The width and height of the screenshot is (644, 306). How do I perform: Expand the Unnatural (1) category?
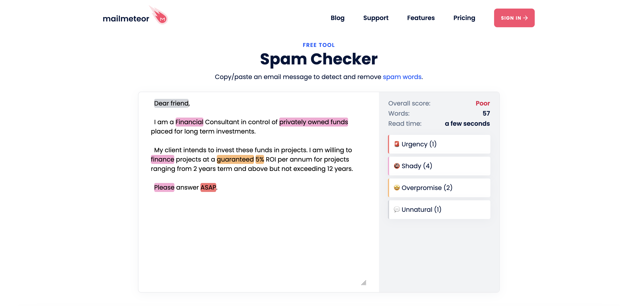(x=439, y=209)
